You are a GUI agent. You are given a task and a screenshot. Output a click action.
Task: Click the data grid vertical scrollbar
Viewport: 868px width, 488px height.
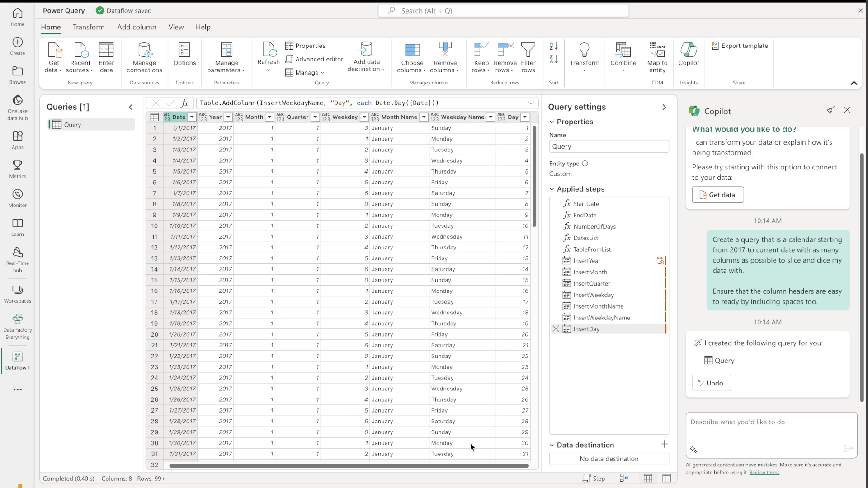coord(534,176)
